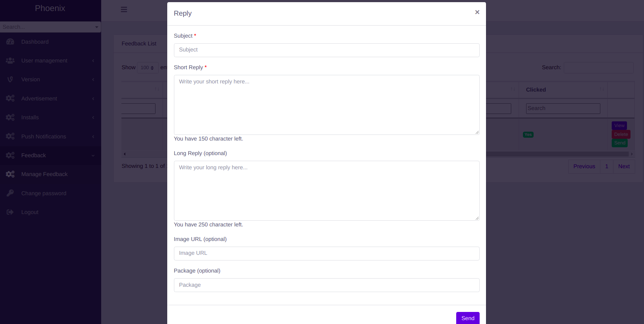Screen dimensions: 644x324
Task: Send the reply with purple Send button
Action: click(x=468, y=318)
